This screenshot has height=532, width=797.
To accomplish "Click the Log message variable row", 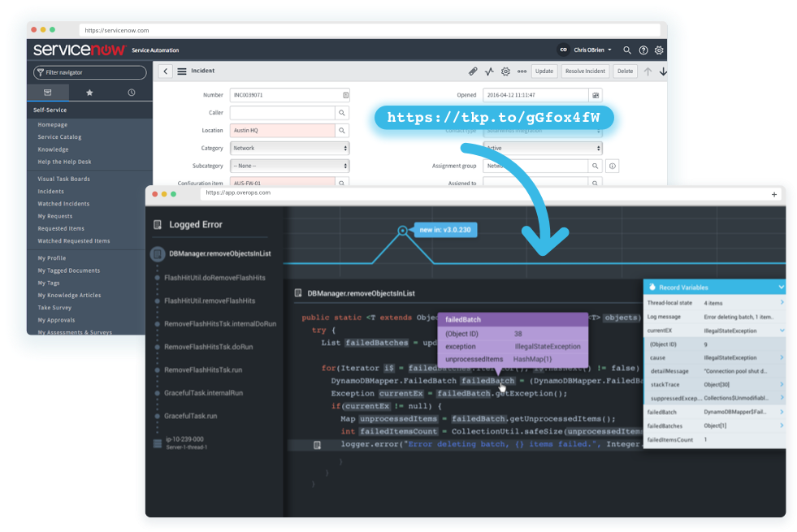I will [x=715, y=317].
